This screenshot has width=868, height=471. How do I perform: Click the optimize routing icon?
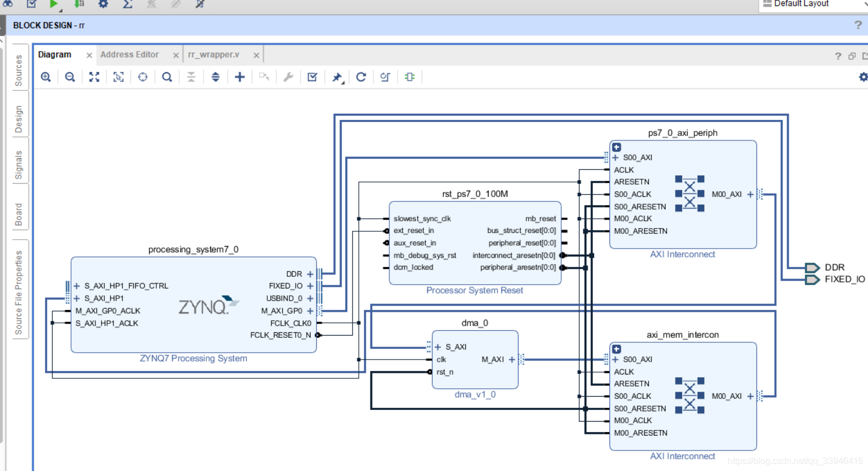coord(385,77)
